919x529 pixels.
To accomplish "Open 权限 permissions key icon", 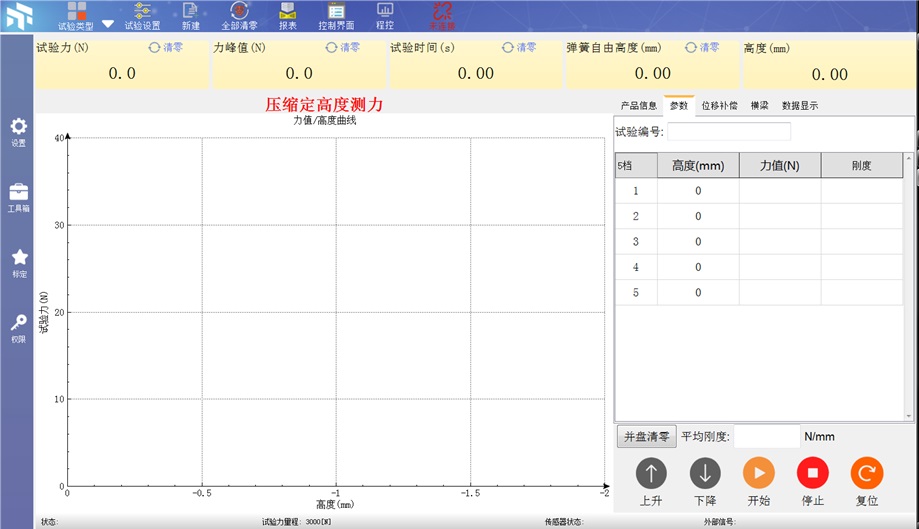I will click(19, 326).
